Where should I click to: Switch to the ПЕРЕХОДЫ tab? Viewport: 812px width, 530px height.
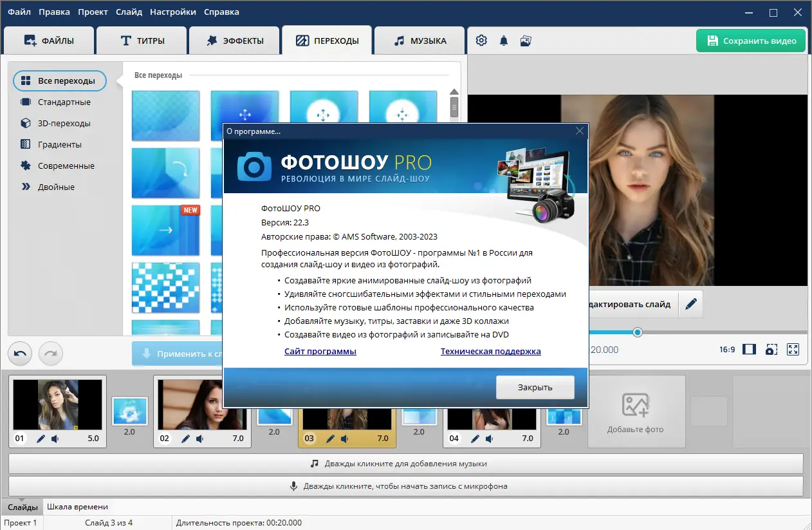click(327, 41)
